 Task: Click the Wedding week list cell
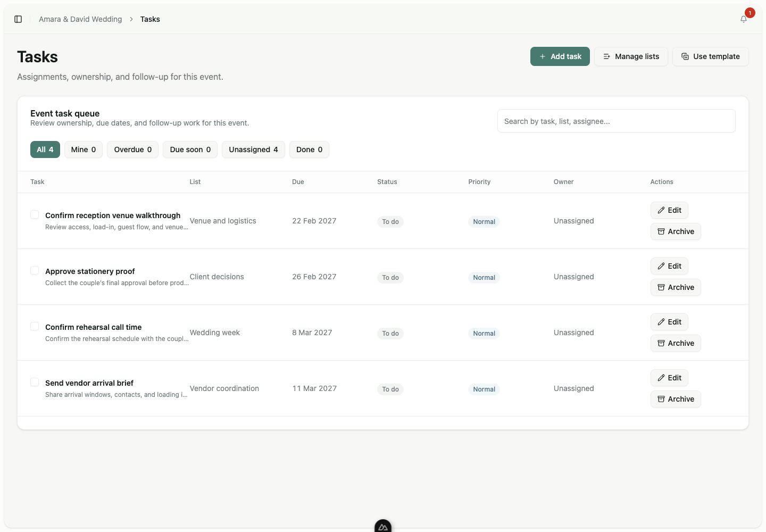[215, 332]
